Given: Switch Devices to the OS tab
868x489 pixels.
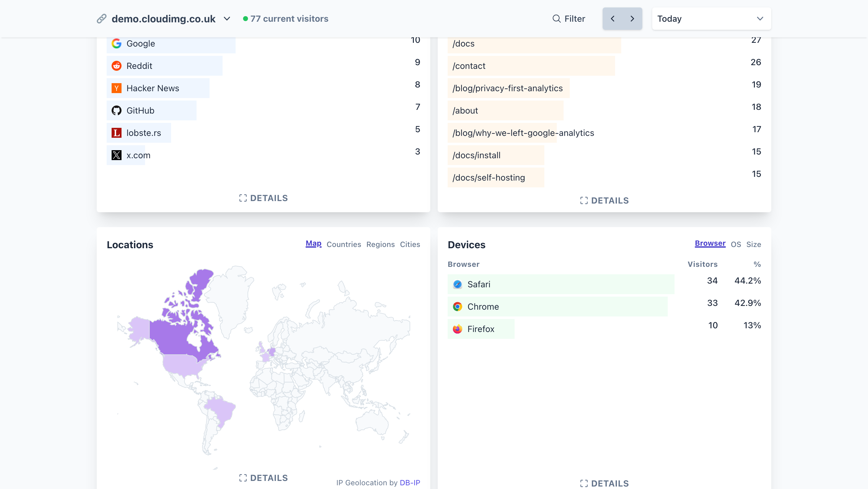Looking at the screenshot, I should pos(736,244).
